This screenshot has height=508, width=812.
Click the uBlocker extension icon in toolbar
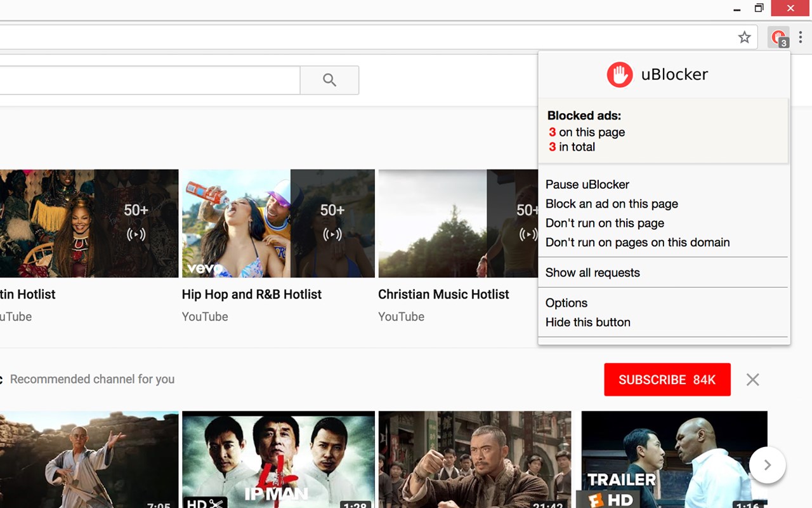tap(778, 37)
